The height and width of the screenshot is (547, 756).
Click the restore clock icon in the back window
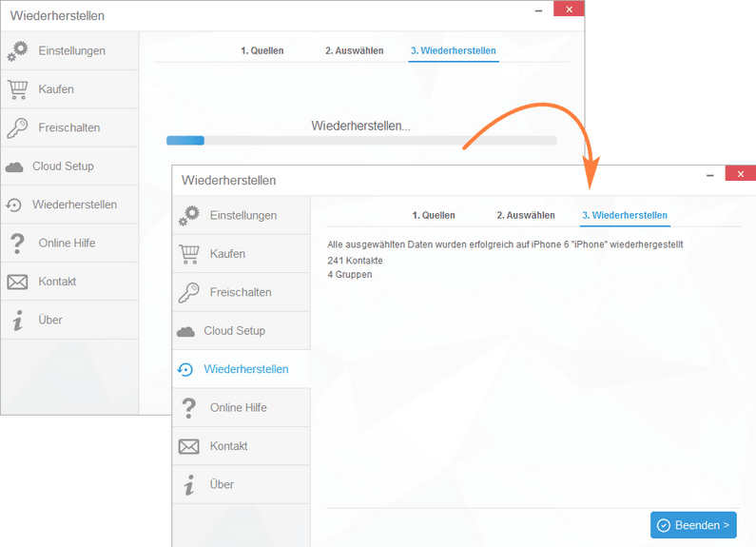tap(14, 205)
